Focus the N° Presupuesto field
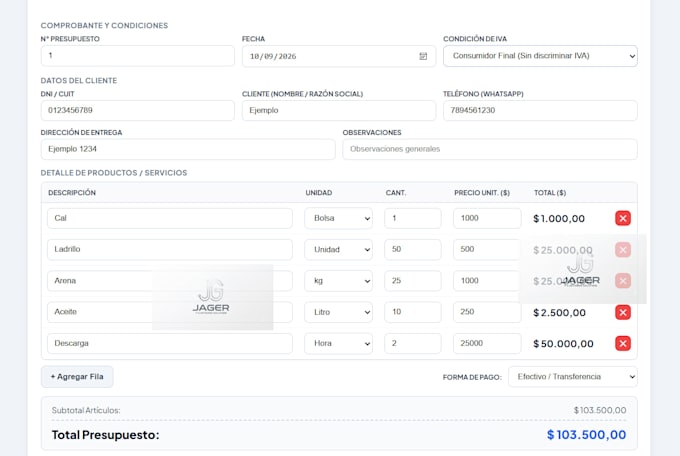This screenshot has height=456, width=680. click(x=137, y=56)
